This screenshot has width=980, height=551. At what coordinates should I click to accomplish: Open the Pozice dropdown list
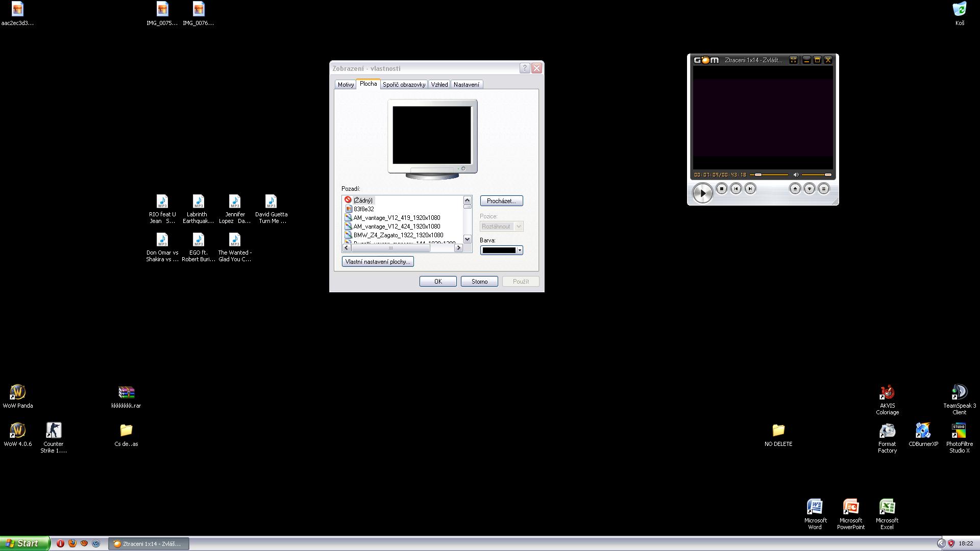[519, 227]
